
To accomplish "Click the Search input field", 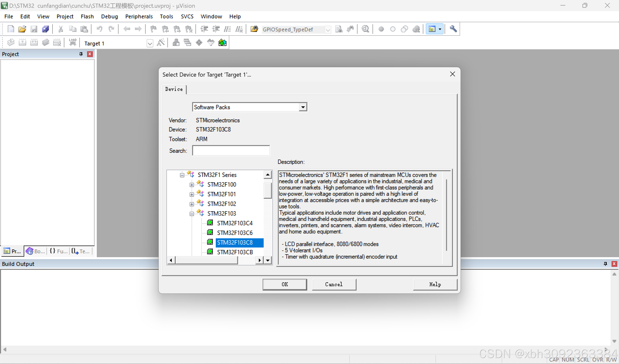I will pos(231,151).
